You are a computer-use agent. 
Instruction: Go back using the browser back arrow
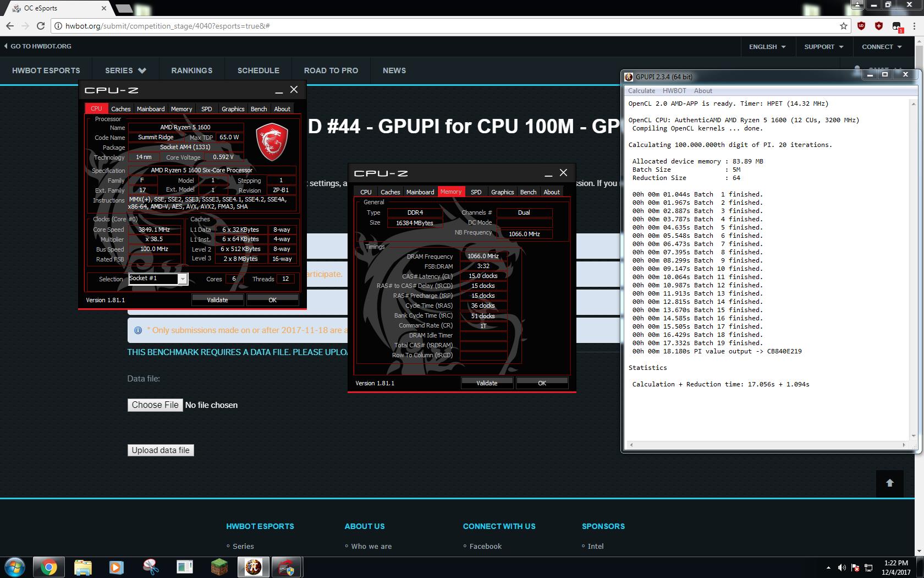click(x=9, y=26)
